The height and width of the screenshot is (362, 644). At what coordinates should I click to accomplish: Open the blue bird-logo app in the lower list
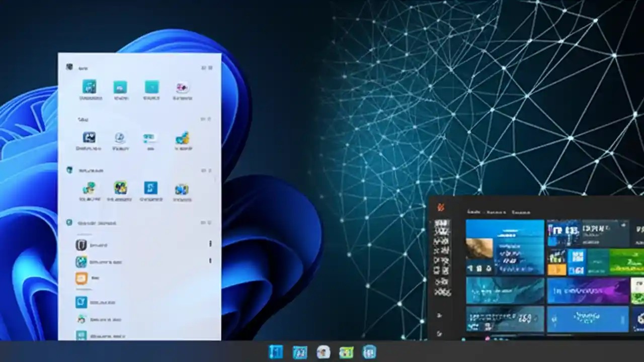tap(82, 302)
